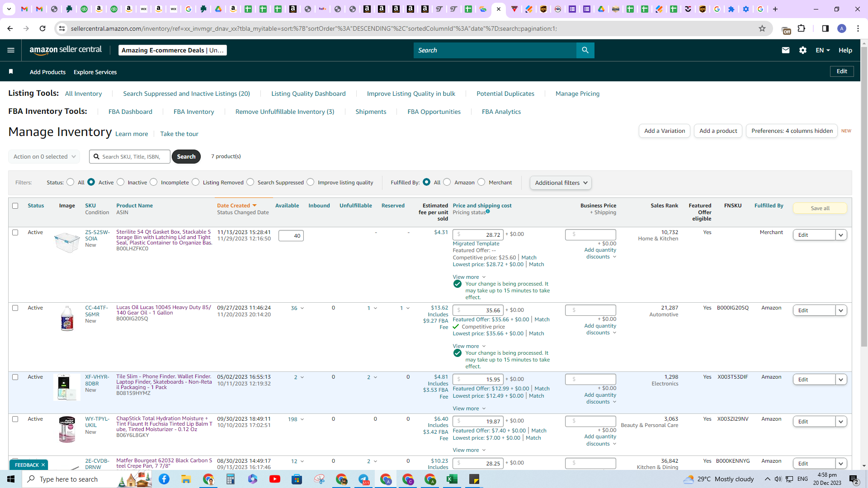The height and width of the screenshot is (488, 868).
Task: Filter by Fulfilled By Merchant
Action: pyautogui.click(x=481, y=182)
